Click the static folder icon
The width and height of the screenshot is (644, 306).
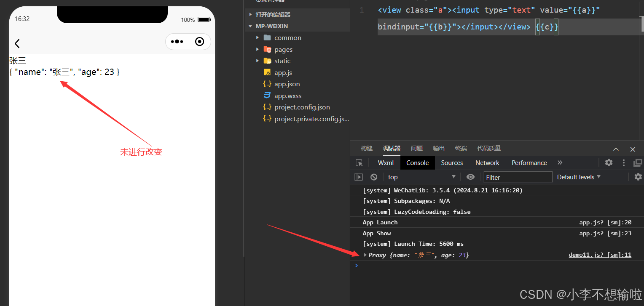click(267, 61)
